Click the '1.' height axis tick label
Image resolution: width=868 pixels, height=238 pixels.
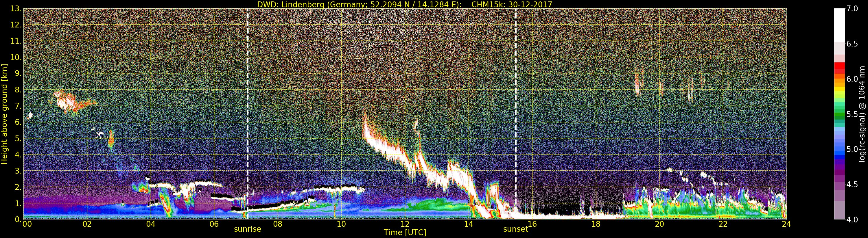click(18, 203)
